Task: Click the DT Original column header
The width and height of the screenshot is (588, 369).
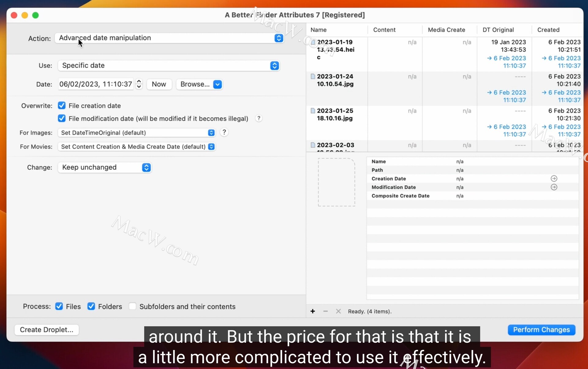Action: click(x=504, y=30)
